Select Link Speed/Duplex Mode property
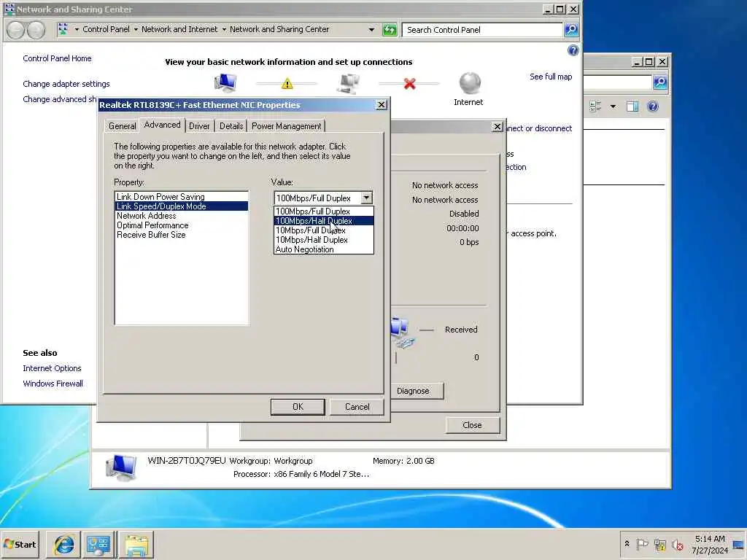 (x=181, y=206)
